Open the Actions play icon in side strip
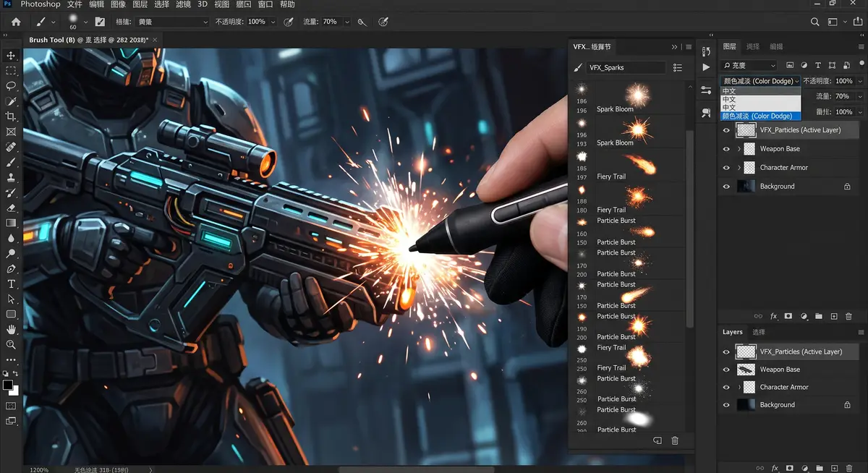Viewport: 868px width, 473px height. pos(706,67)
